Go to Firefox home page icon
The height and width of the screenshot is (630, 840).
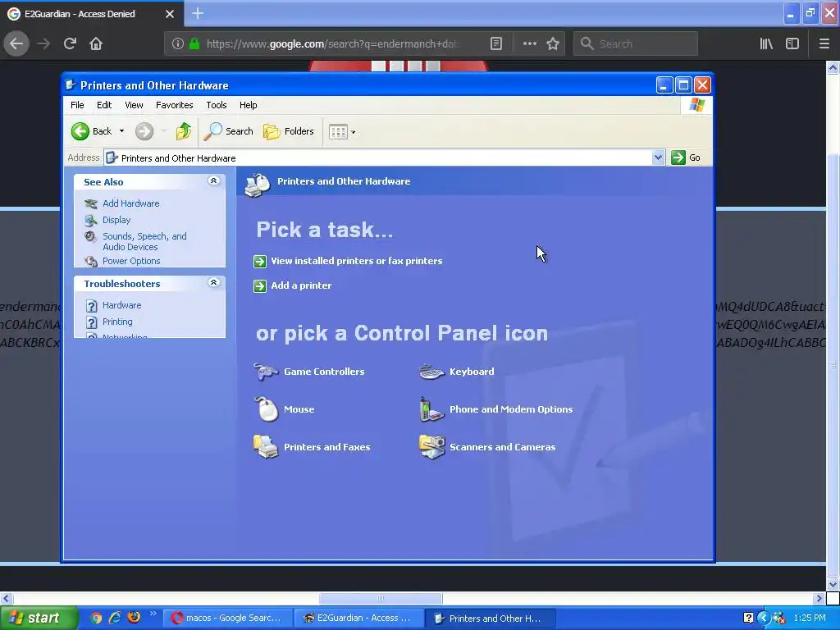[96, 43]
